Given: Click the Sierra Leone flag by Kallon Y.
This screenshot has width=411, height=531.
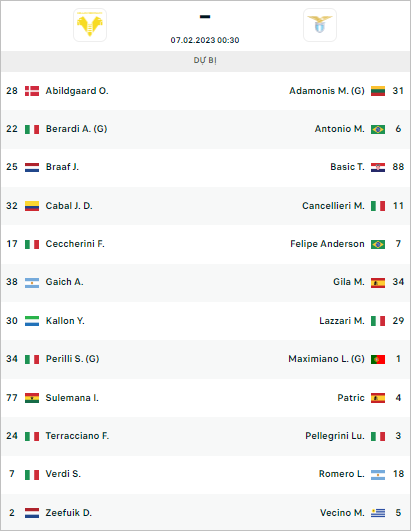Looking at the screenshot, I should [x=32, y=321].
